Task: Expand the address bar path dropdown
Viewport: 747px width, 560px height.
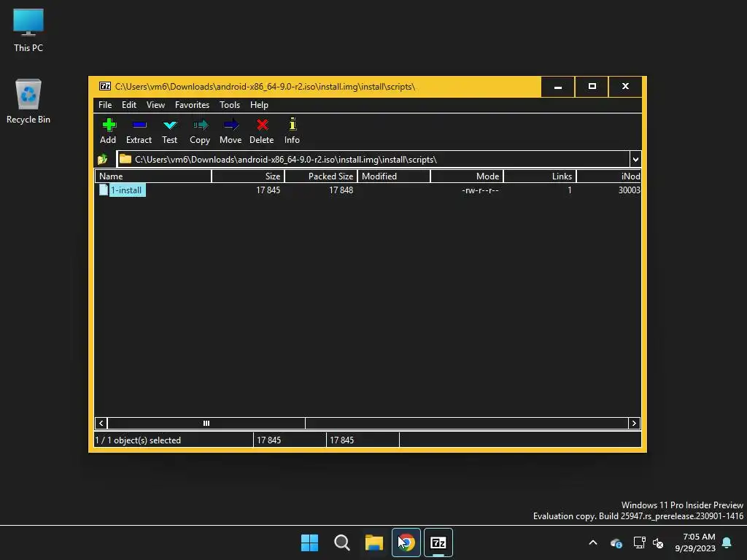Action: click(635, 160)
